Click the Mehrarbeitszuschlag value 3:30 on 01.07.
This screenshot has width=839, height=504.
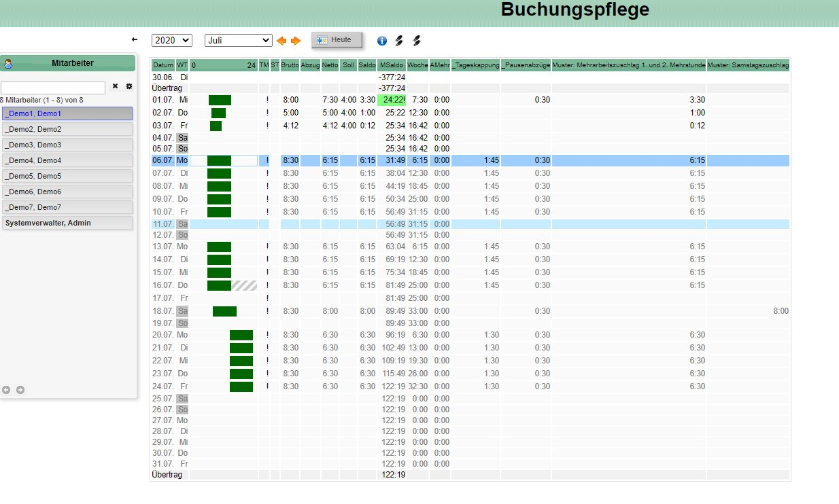pyautogui.click(x=698, y=101)
